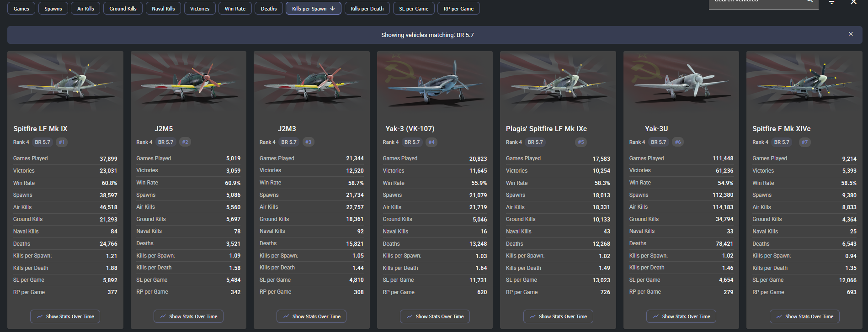Select the 'Yak-3 (VK-107)' title
This screenshot has height=332, width=868.
(x=410, y=129)
